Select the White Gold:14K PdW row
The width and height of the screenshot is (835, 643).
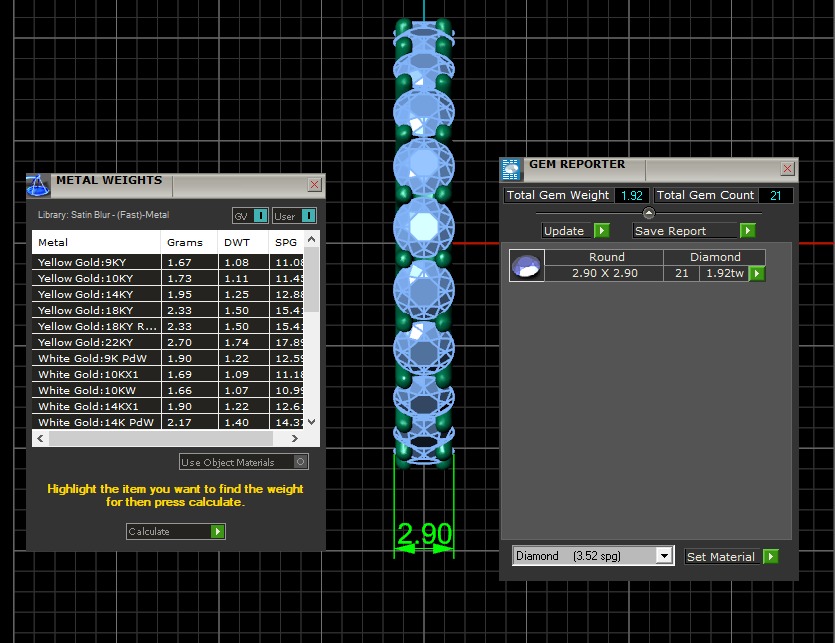point(168,421)
